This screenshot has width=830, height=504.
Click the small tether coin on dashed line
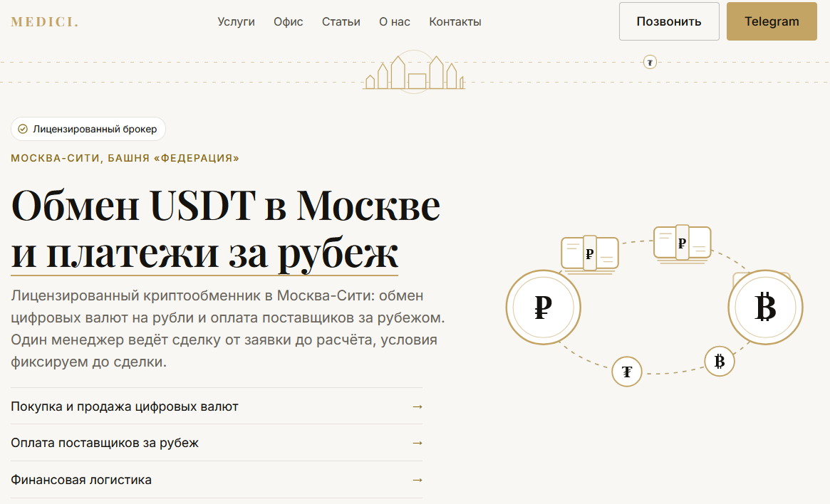[x=650, y=63]
